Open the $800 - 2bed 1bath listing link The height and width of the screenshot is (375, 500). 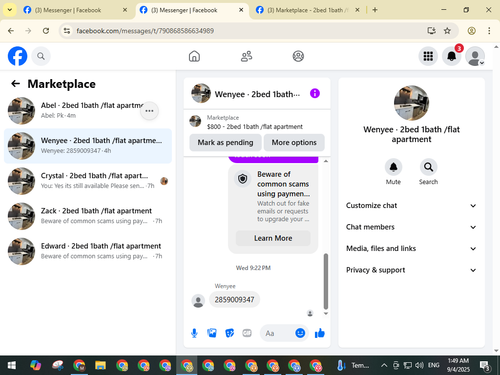click(255, 127)
